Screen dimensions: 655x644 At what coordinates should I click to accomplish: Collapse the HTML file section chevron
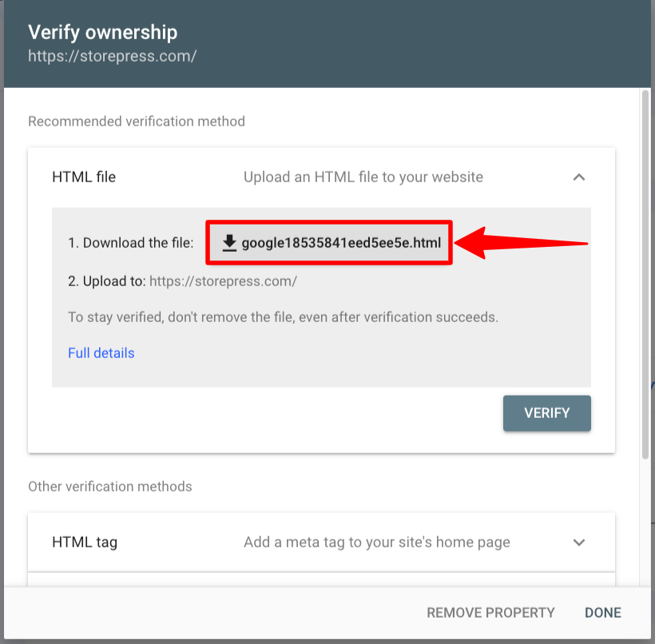pos(579,177)
